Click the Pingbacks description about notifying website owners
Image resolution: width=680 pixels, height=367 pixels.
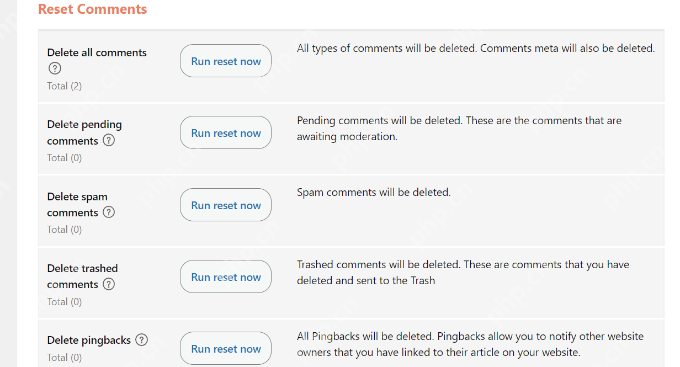[x=470, y=344]
